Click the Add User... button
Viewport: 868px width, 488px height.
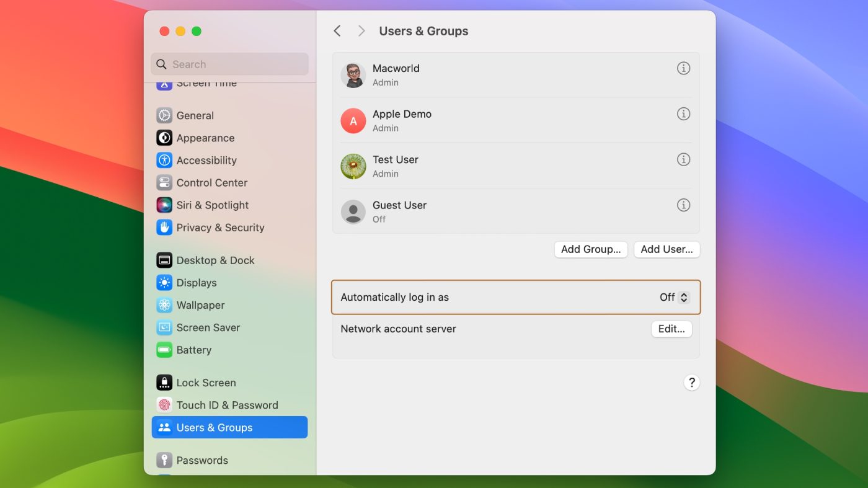pyautogui.click(x=666, y=249)
